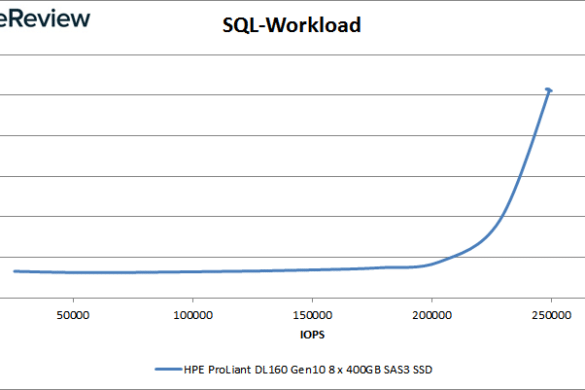Click the SQL-Workload chart title

(x=291, y=25)
